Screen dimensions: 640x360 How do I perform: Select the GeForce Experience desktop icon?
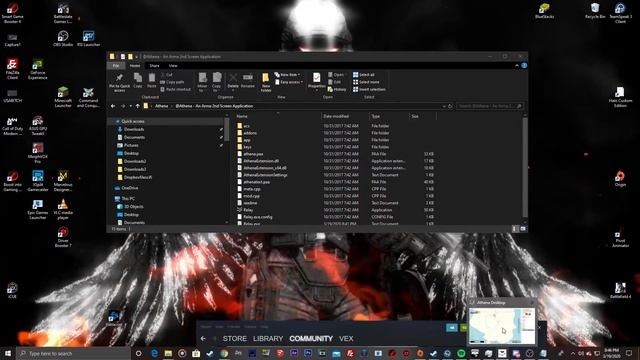point(38,69)
